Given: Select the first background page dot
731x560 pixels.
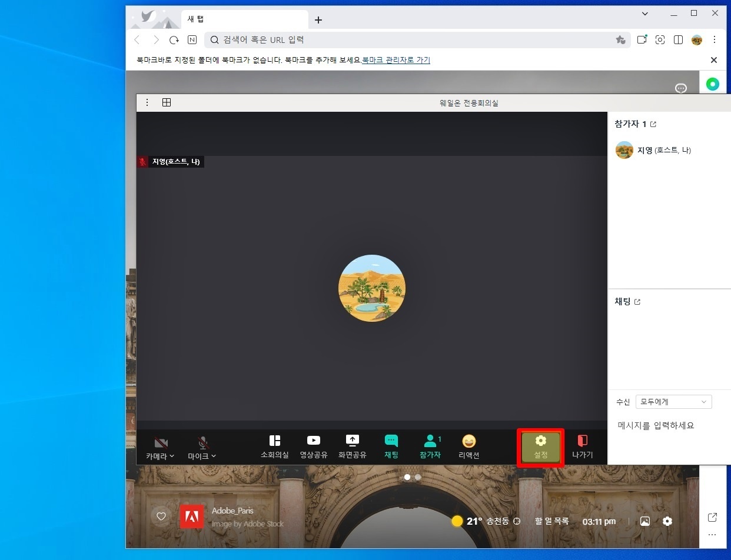Looking at the screenshot, I should click(407, 477).
